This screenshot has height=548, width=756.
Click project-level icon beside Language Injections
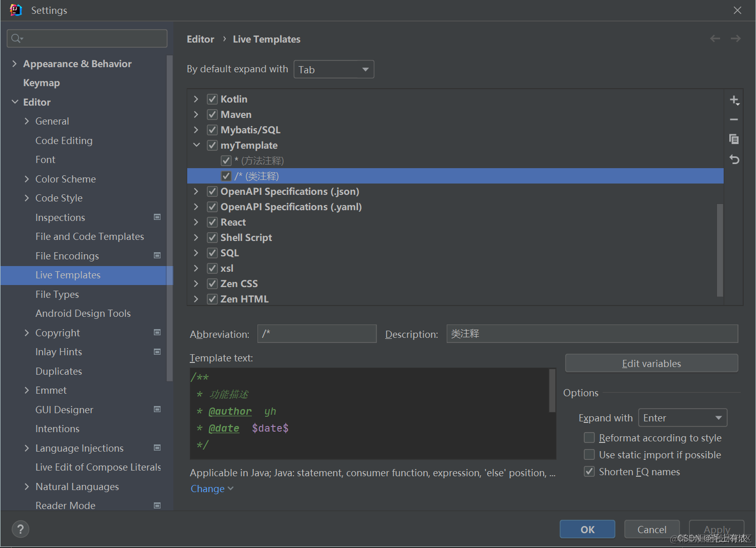click(x=157, y=448)
